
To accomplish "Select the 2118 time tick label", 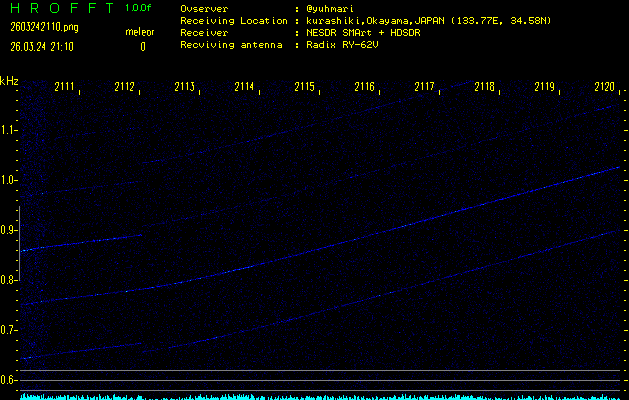I will click(485, 87).
